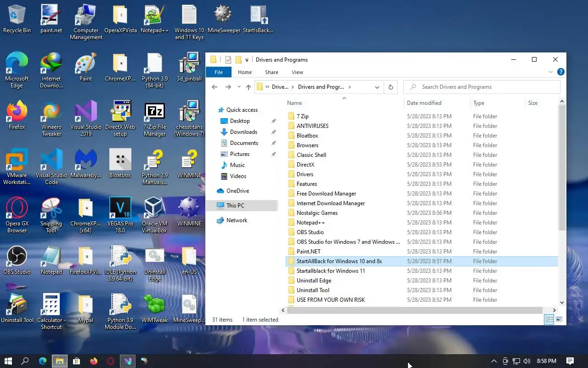Open the Customize Quick Access Toolbar dropdown
588x368 pixels.
[247, 60]
